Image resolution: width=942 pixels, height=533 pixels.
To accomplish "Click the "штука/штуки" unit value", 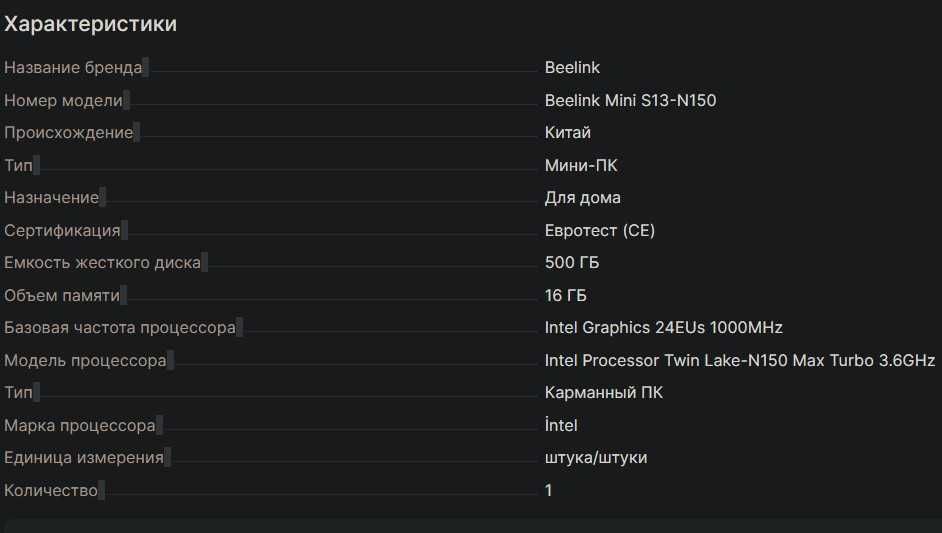I will coord(595,458).
